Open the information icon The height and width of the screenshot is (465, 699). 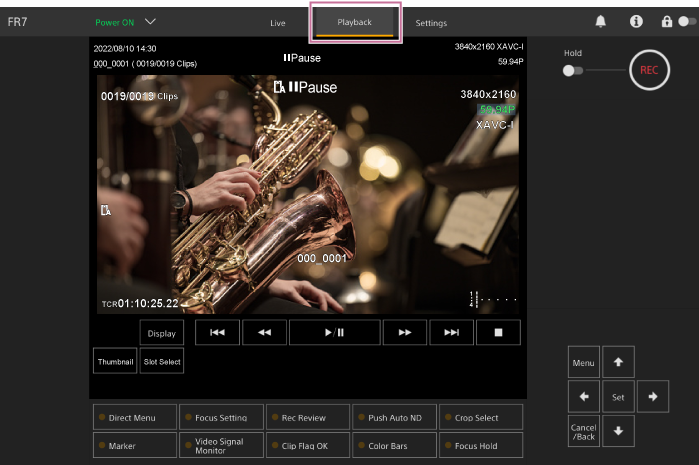pyautogui.click(x=636, y=21)
